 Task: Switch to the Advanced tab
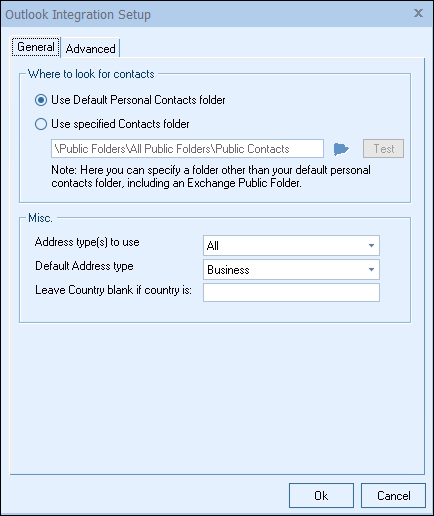click(90, 49)
